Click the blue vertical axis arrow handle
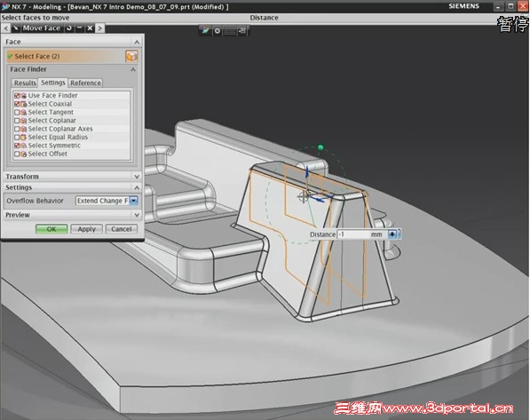The image size is (530, 420). click(307, 171)
